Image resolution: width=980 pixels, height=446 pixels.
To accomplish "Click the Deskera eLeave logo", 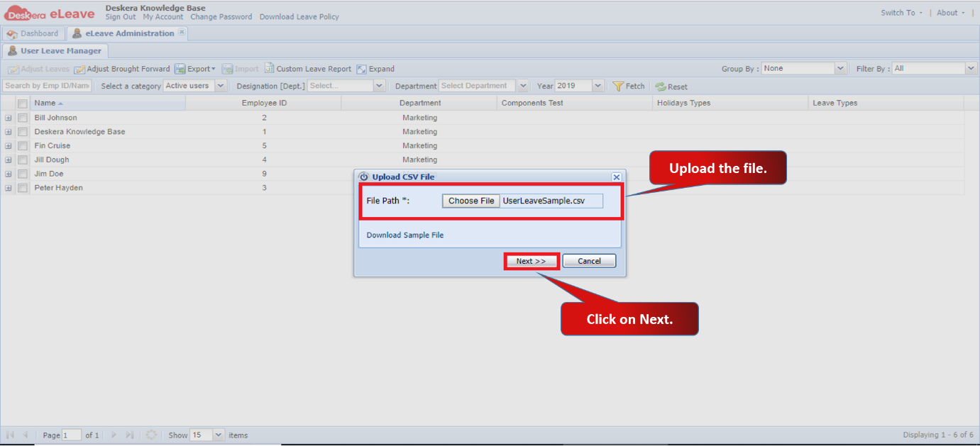I will 50,13.
